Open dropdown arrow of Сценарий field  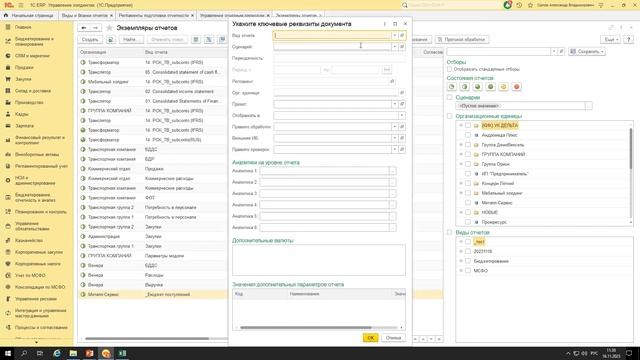(x=395, y=47)
